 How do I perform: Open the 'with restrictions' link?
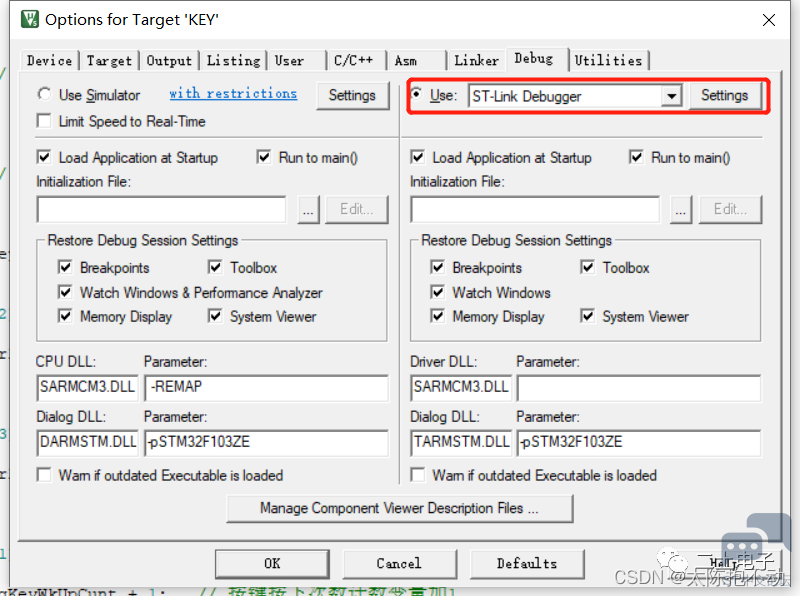coord(233,94)
